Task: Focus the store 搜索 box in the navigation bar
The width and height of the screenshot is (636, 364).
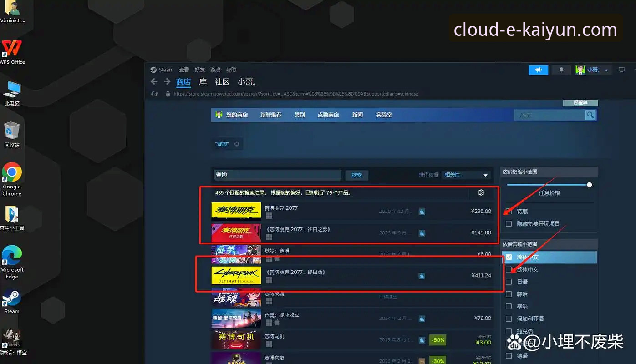Action: (x=550, y=115)
